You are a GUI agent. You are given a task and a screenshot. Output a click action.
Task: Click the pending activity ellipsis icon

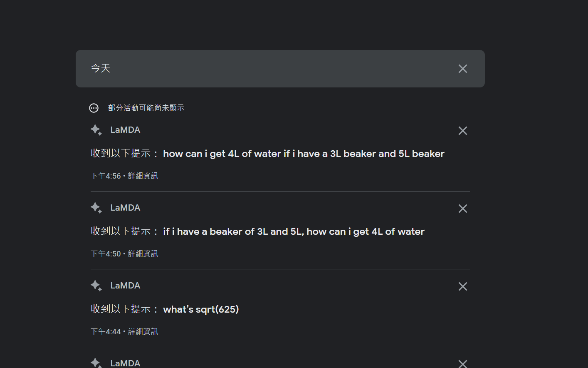(x=94, y=108)
